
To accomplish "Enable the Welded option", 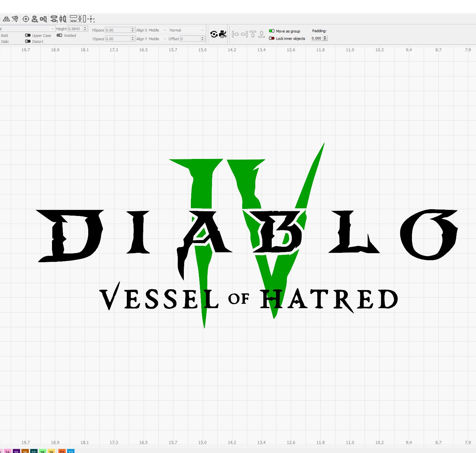I will [59, 36].
